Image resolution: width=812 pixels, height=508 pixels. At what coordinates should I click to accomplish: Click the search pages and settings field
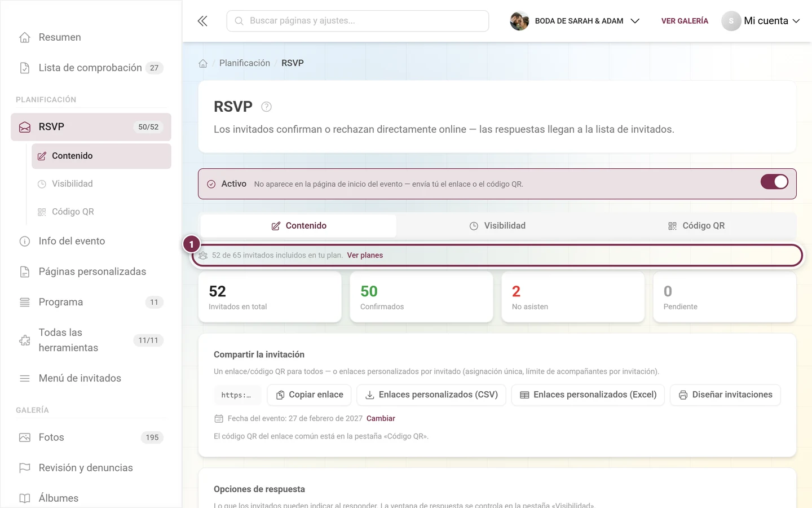point(358,21)
